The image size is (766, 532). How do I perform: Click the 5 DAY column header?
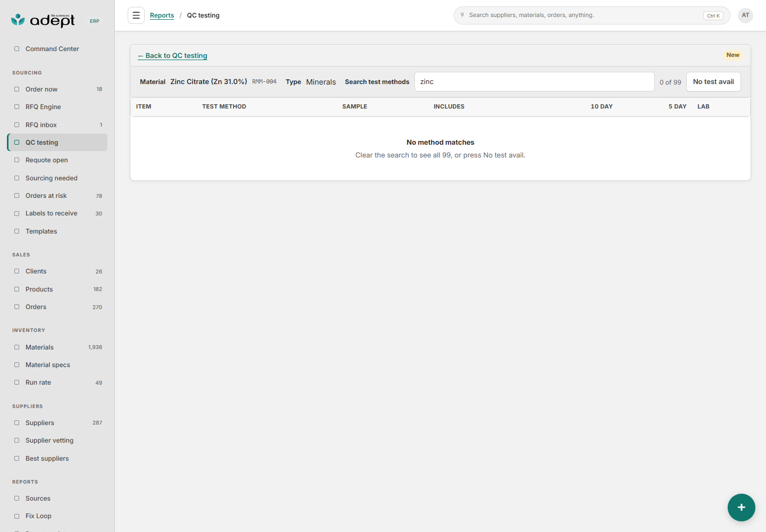pyautogui.click(x=677, y=106)
